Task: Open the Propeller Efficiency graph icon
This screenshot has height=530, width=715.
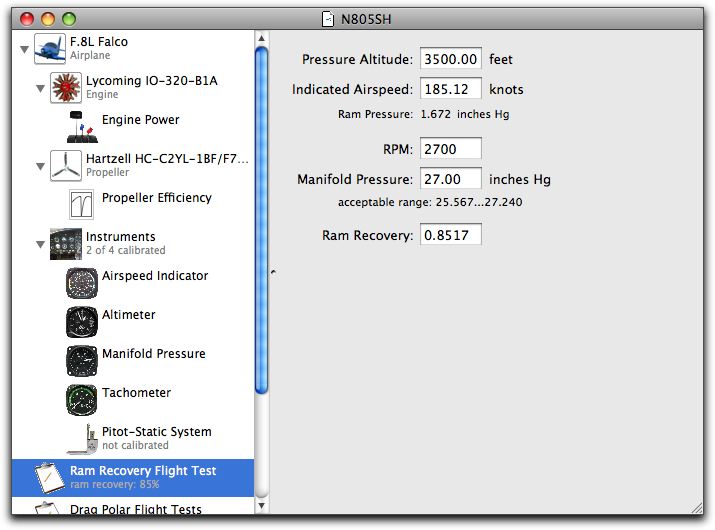Action: pos(82,204)
